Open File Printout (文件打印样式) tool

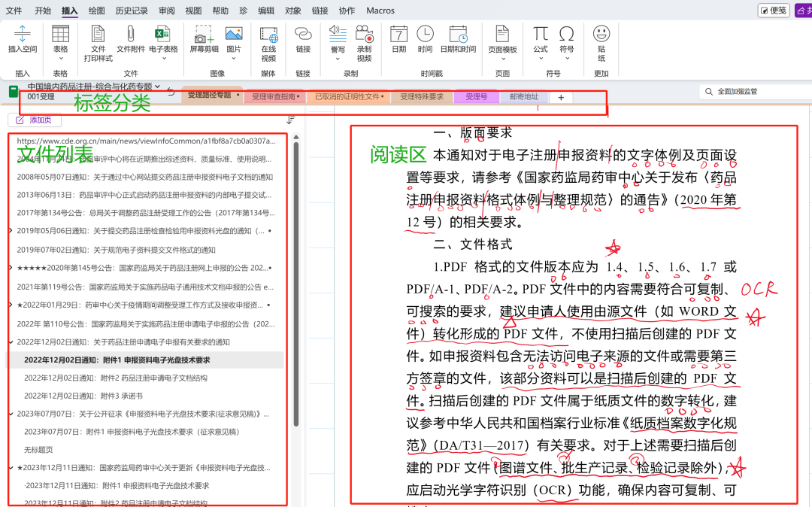pos(98,44)
